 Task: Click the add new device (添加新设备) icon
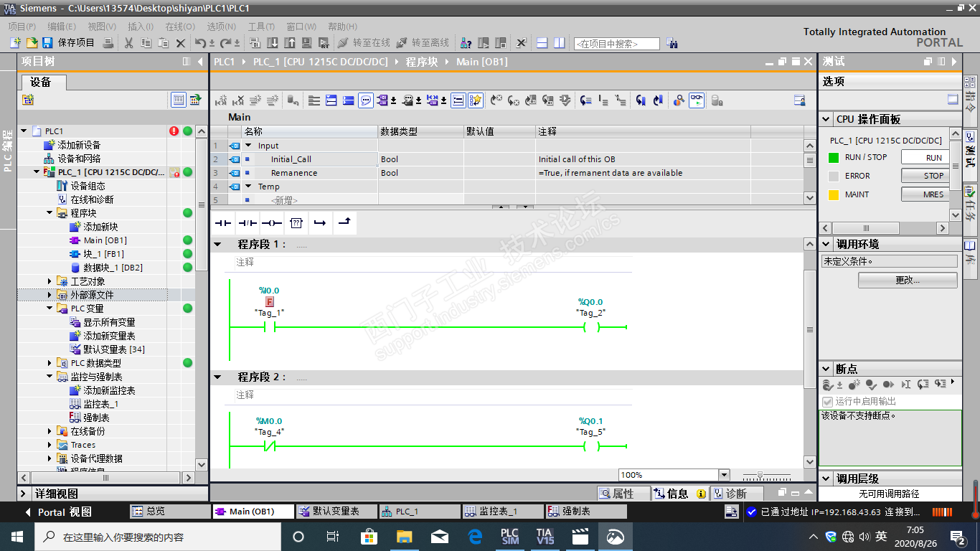(50, 145)
